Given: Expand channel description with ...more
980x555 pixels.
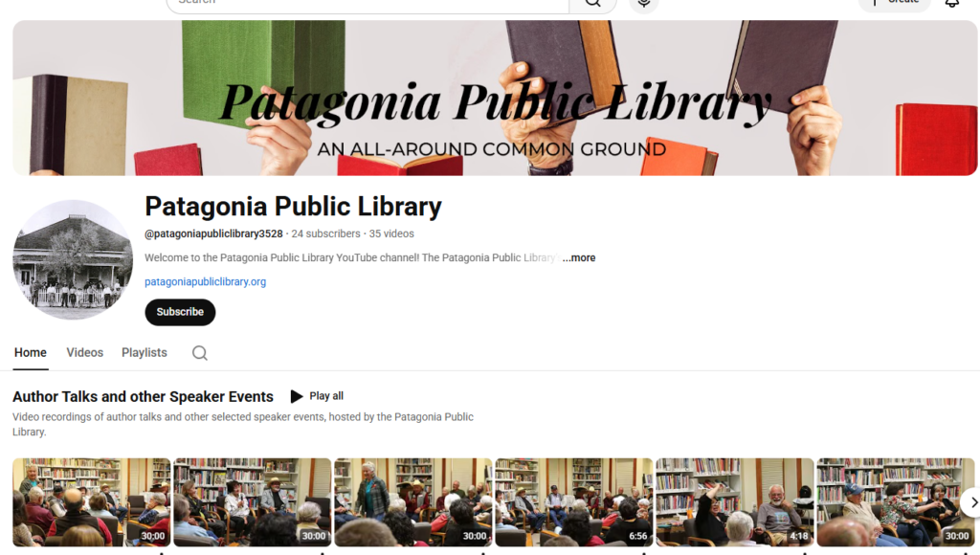Looking at the screenshot, I should tap(579, 257).
